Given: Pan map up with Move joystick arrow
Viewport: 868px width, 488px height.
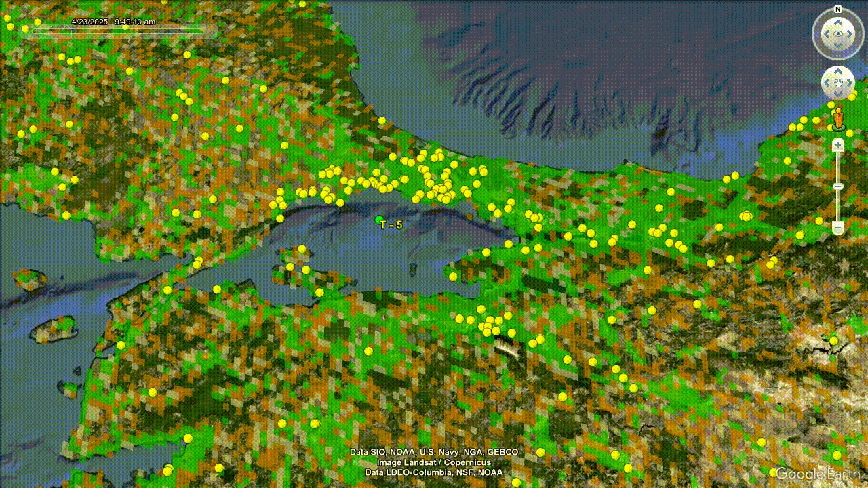Looking at the screenshot, I should (838, 70).
